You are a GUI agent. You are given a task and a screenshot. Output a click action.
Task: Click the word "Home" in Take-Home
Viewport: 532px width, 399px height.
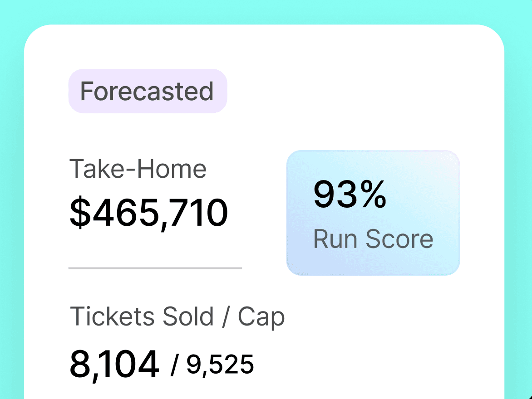[x=179, y=169]
